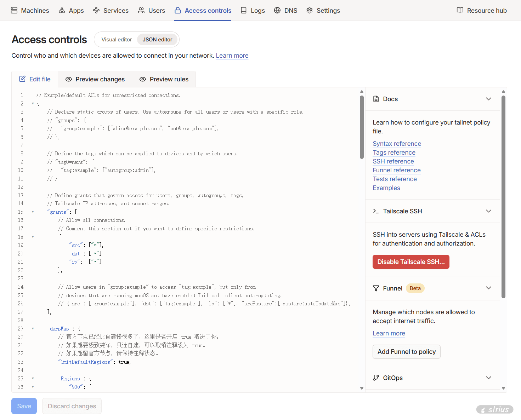Image resolution: width=521 pixels, height=420 pixels.
Task: Open the Funnel reference link
Action: coord(397,170)
